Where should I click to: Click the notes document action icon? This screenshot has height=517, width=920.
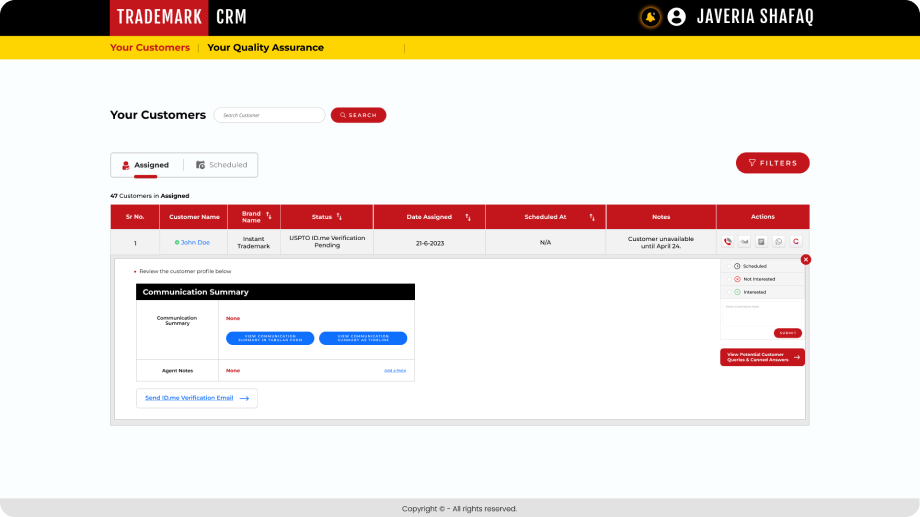click(761, 242)
